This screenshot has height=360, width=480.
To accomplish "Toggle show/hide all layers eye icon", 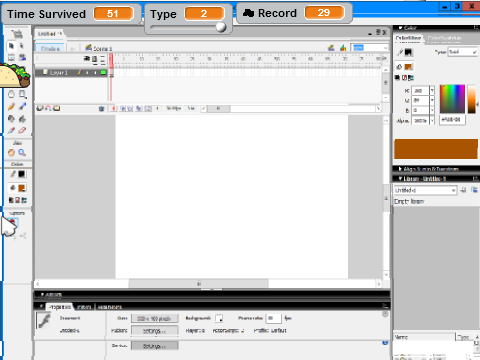I will pyautogui.click(x=87, y=59).
